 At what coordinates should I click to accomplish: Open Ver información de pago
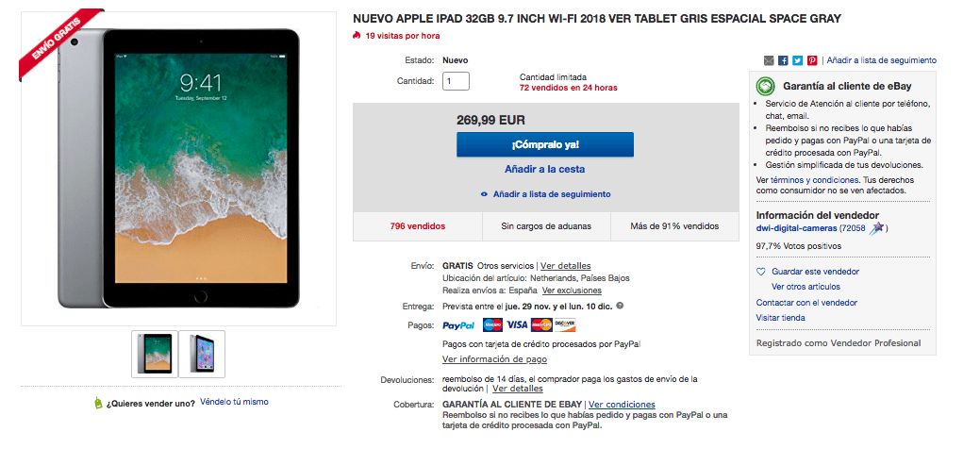(x=494, y=359)
